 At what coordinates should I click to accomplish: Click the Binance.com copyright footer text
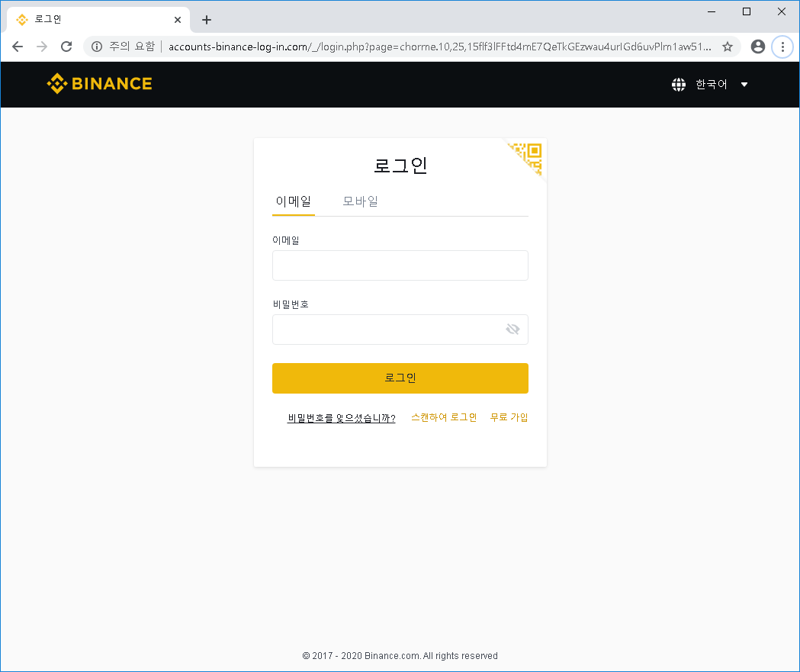400,656
